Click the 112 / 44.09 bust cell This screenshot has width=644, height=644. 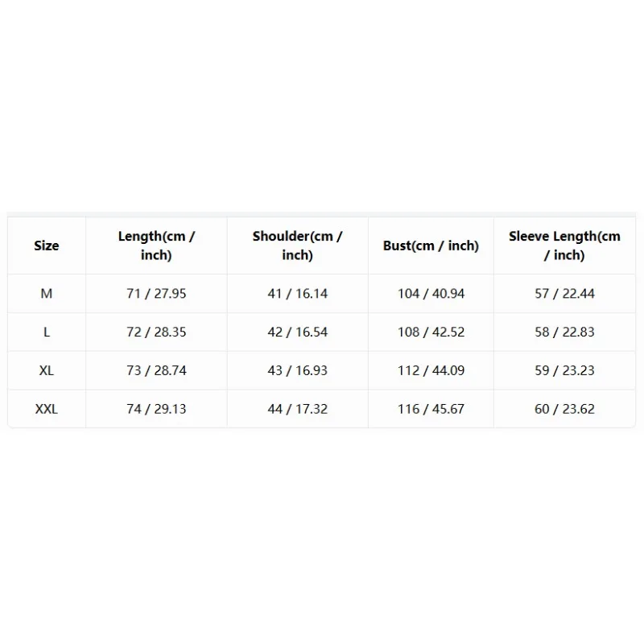(431, 370)
